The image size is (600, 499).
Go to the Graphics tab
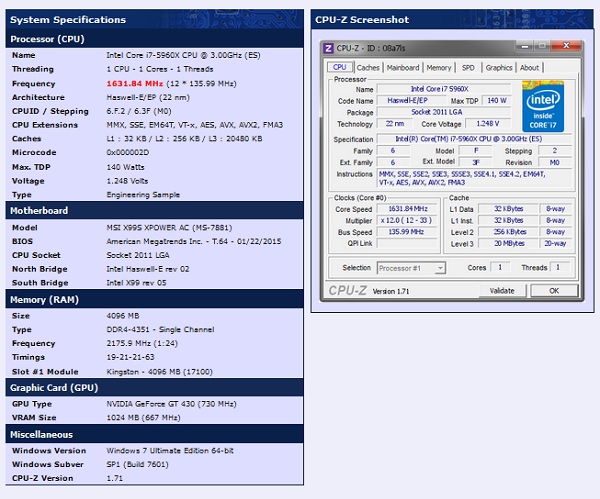499,68
